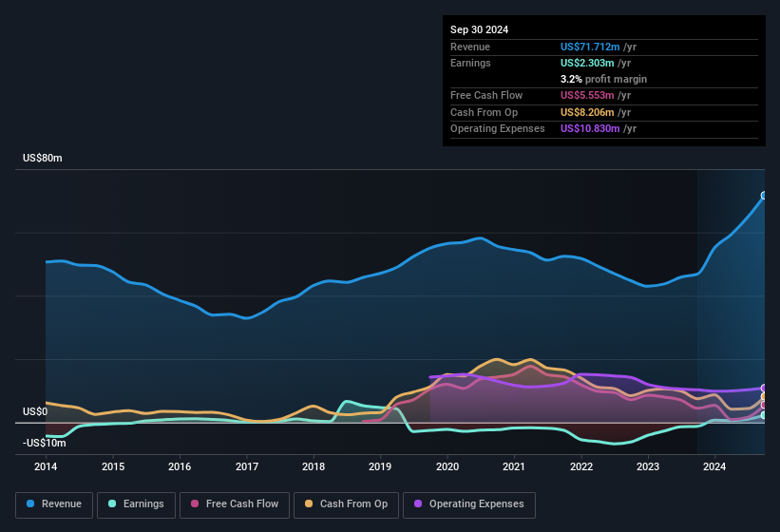The image size is (780, 532).
Task: Click the Earnings teal endpoint marker
Action: click(x=764, y=414)
